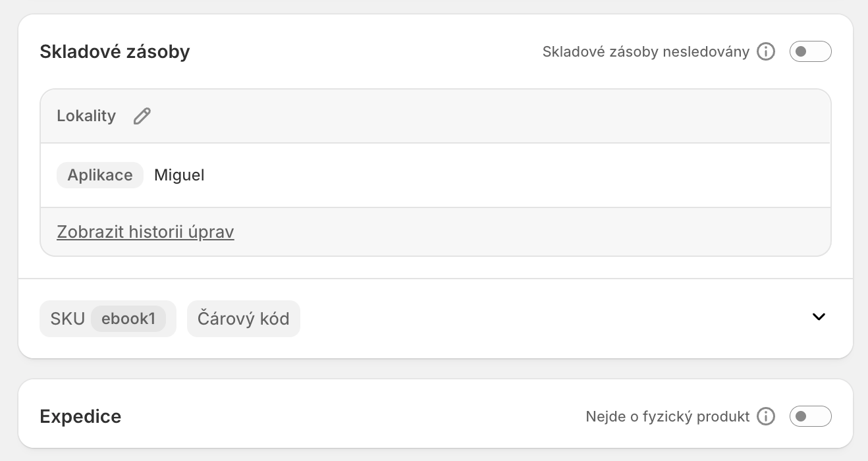
Task: Open Zobrazit historii úprav link
Action: 146,232
